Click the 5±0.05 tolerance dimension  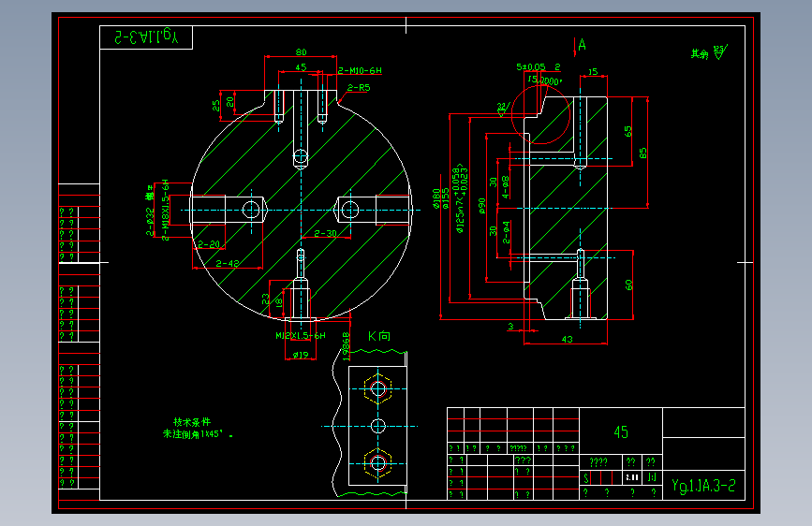pos(531,66)
